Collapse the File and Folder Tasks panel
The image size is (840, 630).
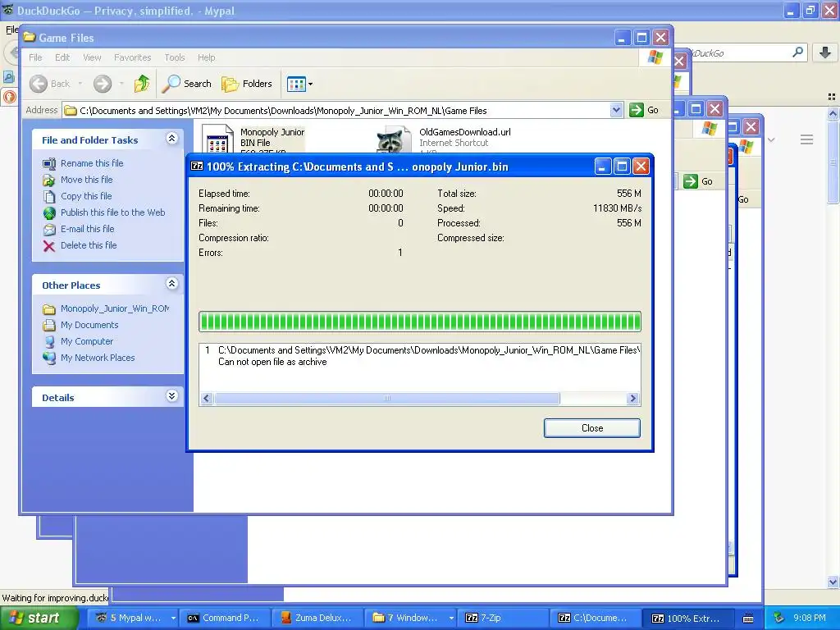point(172,139)
